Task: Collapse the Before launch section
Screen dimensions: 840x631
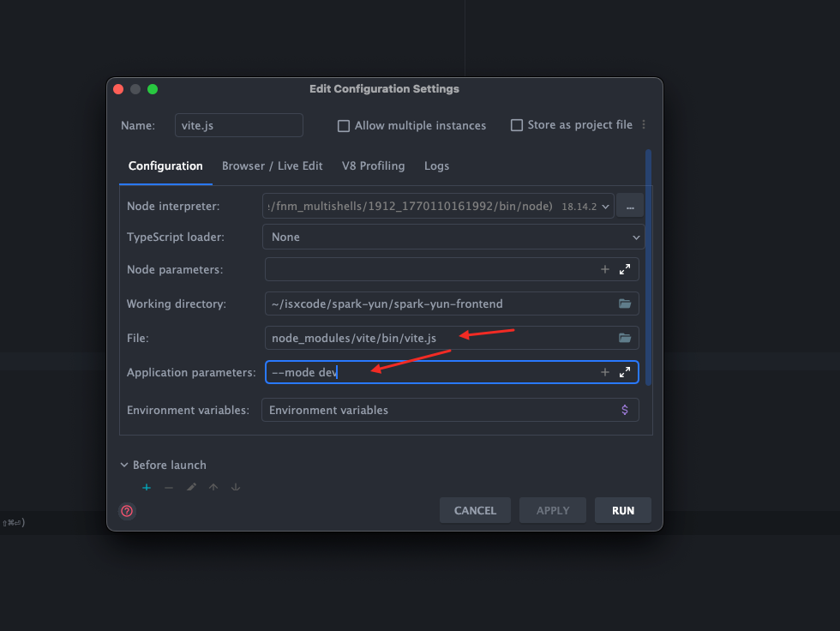Action: 124,465
